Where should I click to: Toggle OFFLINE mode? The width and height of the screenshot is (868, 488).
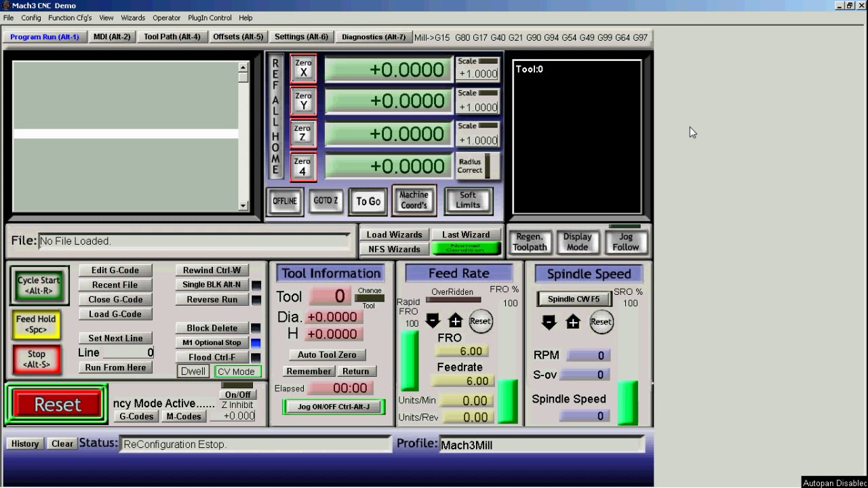(x=285, y=201)
